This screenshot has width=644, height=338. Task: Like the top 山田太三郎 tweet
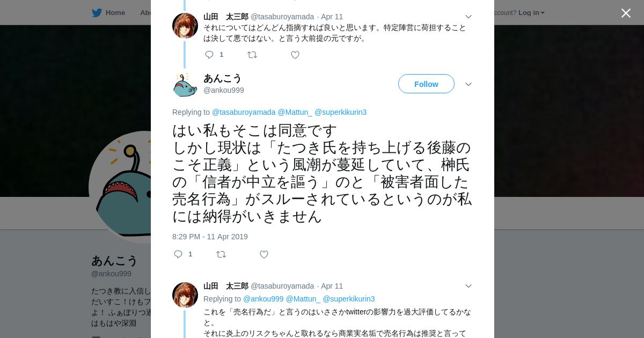click(x=295, y=55)
